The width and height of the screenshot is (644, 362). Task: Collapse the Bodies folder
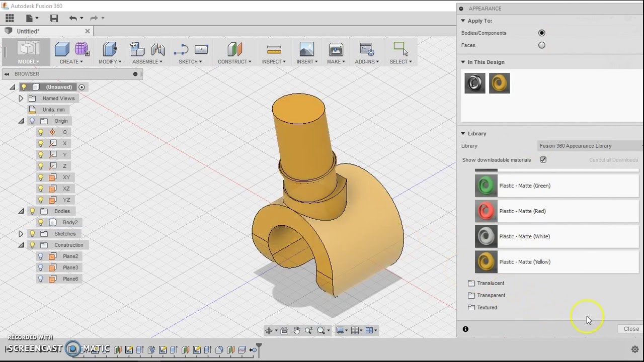click(x=21, y=211)
